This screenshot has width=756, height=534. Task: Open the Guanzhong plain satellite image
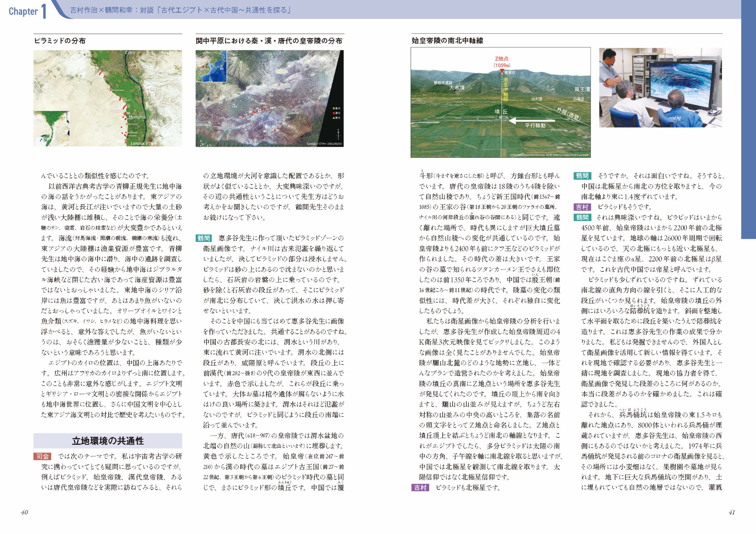pos(269,98)
